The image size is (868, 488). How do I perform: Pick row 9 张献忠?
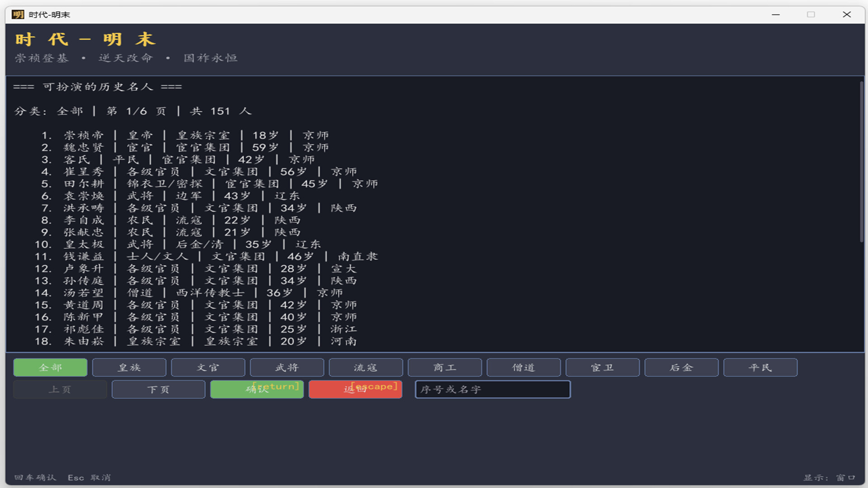(x=171, y=232)
